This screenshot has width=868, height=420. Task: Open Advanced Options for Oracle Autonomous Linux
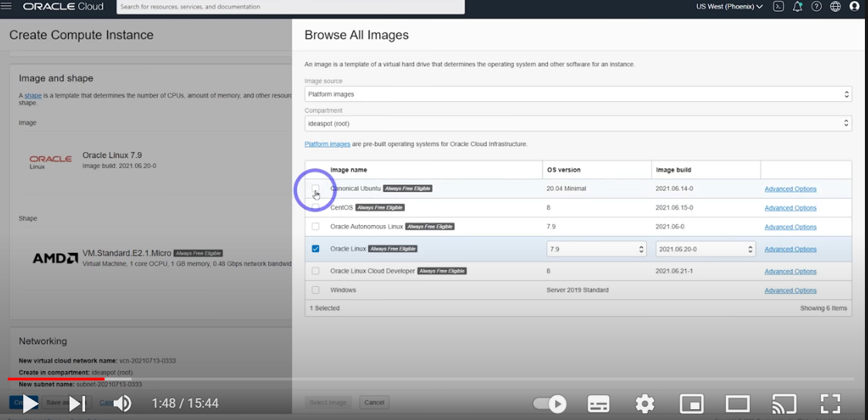pos(790,227)
